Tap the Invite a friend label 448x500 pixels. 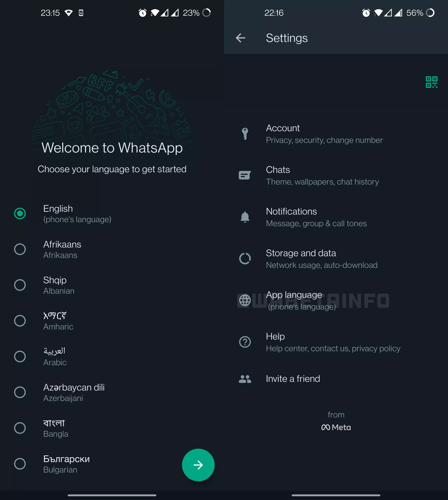pos(293,379)
